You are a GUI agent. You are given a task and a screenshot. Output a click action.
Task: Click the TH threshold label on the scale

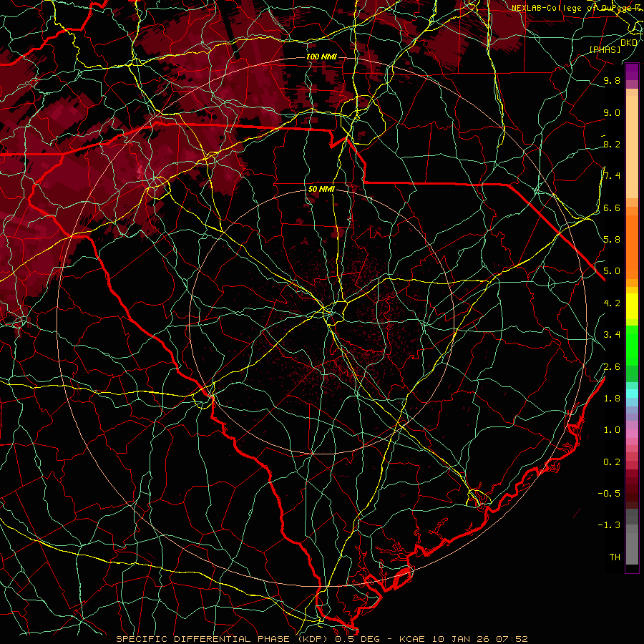click(615, 557)
